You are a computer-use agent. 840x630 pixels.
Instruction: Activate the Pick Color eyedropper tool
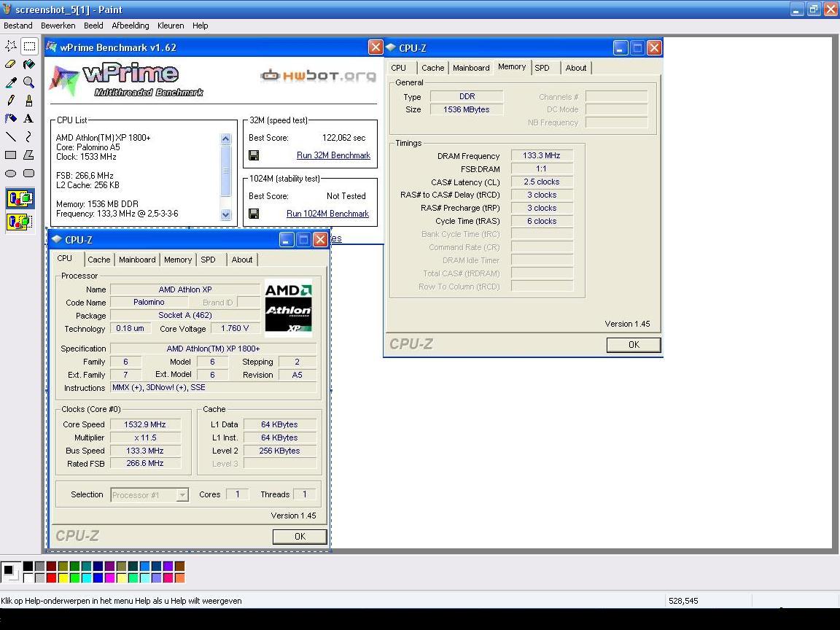tap(11, 82)
